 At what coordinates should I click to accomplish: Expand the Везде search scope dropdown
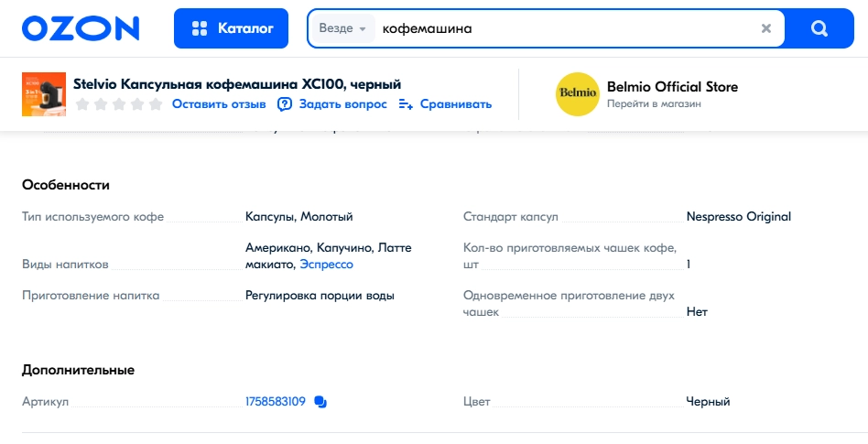(x=343, y=28)
